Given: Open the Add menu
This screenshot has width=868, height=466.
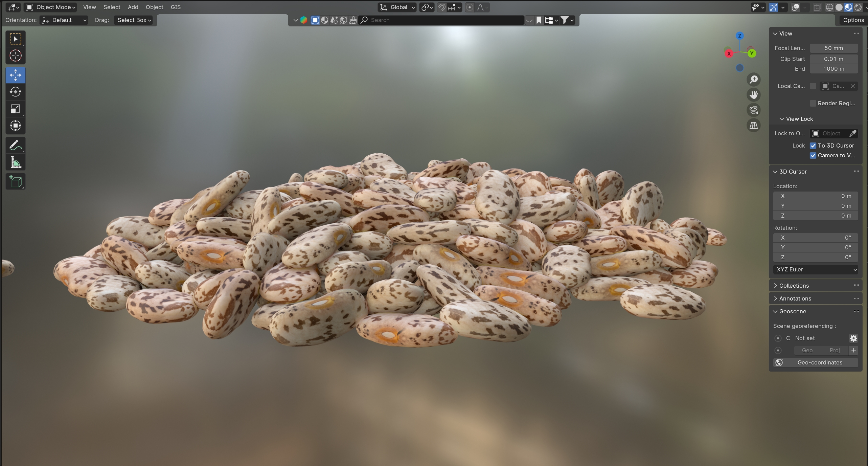Looking at the screenshot, I should point(133,7).
